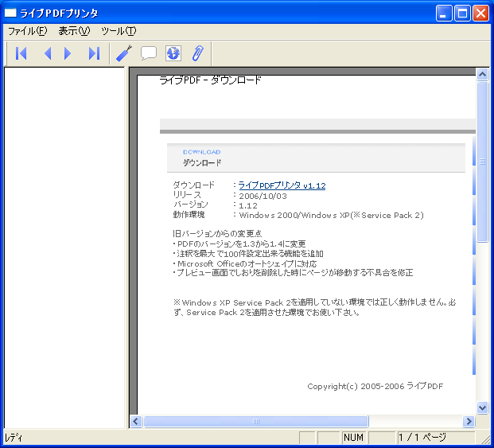Click the version value 1.12

(248, 206)
